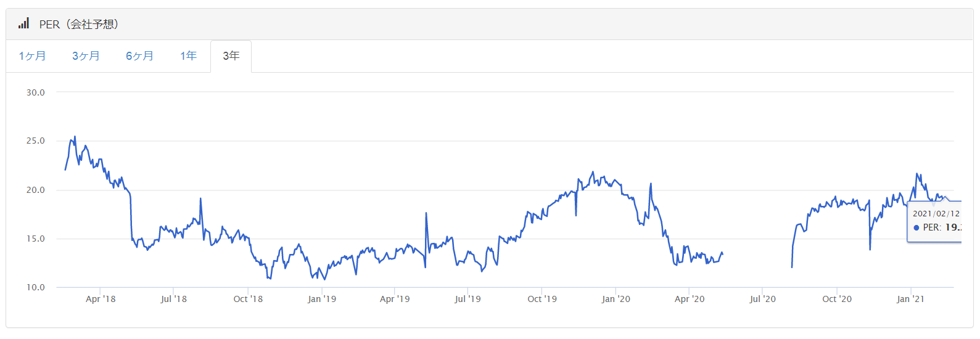Image resolution: width=980 pixels, height=339 pixels.
Task: Click the Jul '18 x-axis label
Action: pyautogui.click(x=173, y=299)
